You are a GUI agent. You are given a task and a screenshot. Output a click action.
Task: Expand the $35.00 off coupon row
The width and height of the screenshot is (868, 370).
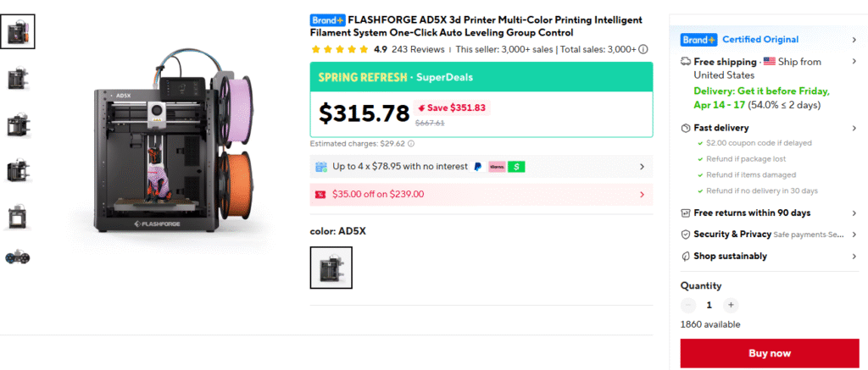(x=642, y=194)
